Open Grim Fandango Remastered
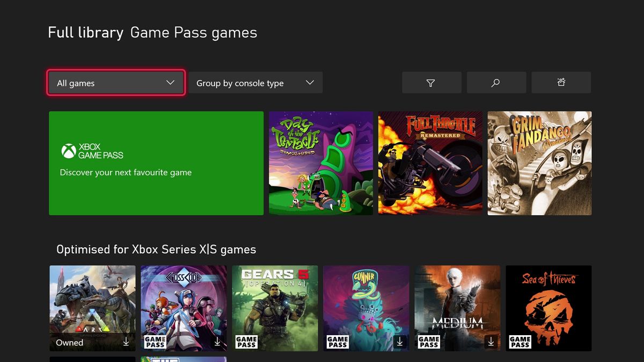Screen dimensions: 644x362 coord(539,163)
